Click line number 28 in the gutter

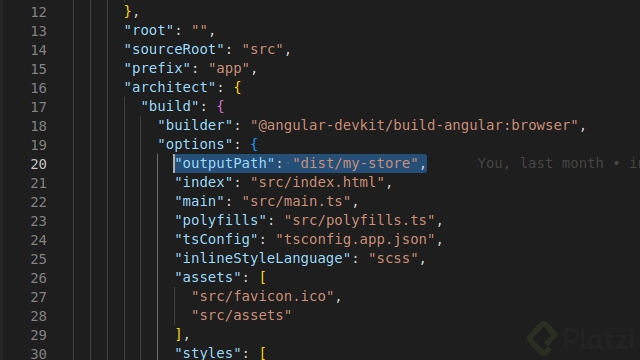pyautogui.click(x=39, y=316)
